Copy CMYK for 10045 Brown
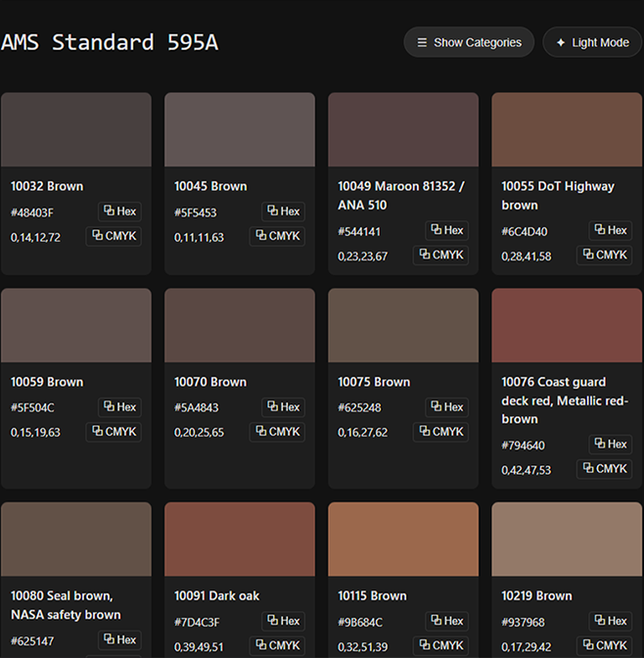Screen dimensions: 644x658 click(x=277, y=236)
